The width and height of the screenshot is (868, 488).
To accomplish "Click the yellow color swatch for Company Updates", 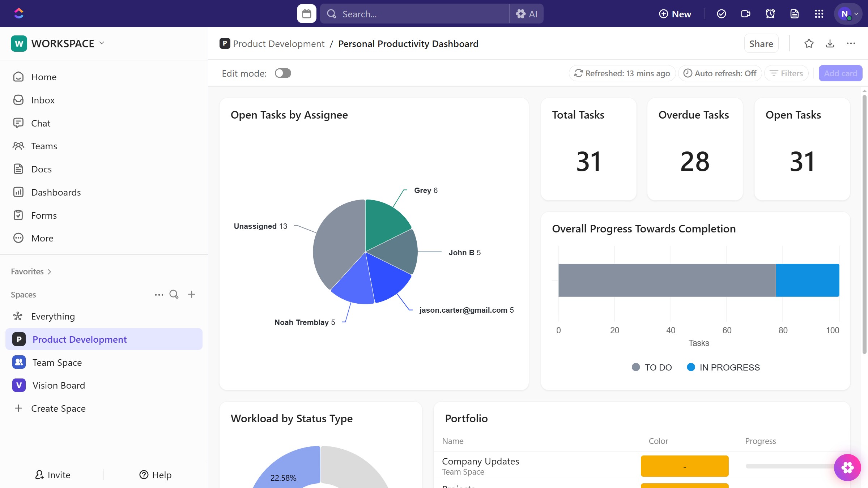I will point(684,466).
